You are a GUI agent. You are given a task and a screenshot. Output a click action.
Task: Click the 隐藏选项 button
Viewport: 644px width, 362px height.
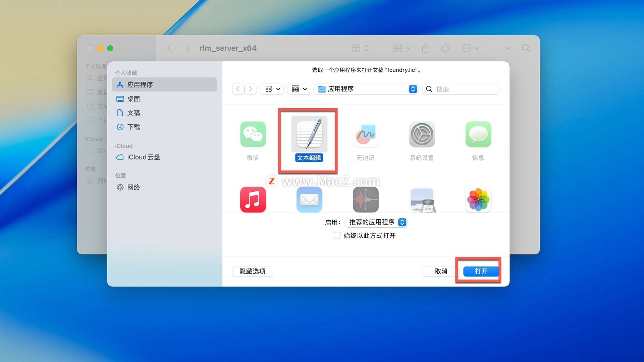[252, 271]
